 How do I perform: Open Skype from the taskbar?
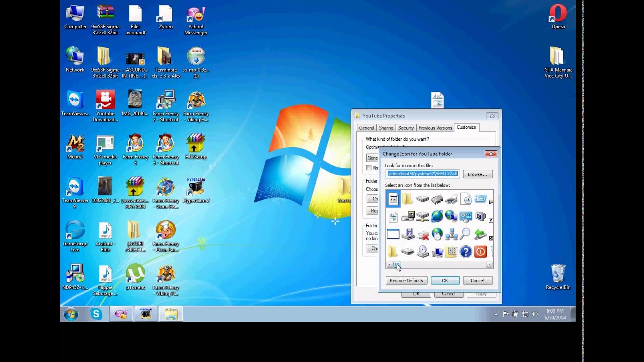tap(96, 314)
